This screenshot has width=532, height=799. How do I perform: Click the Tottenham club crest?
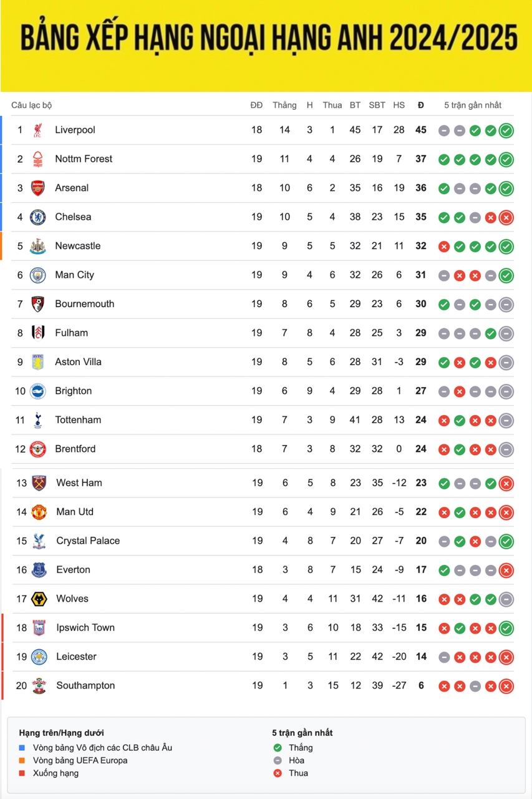[38, 420]
